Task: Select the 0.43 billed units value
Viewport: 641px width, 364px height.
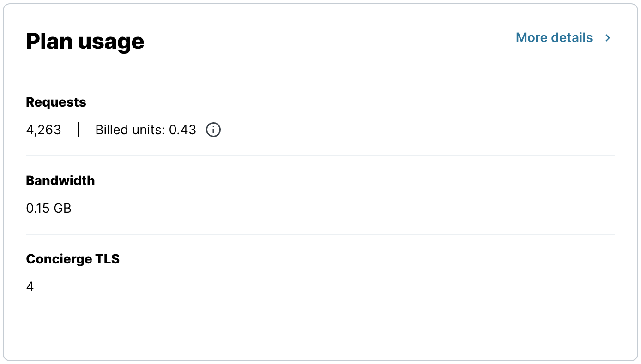Action: (182, 130)
